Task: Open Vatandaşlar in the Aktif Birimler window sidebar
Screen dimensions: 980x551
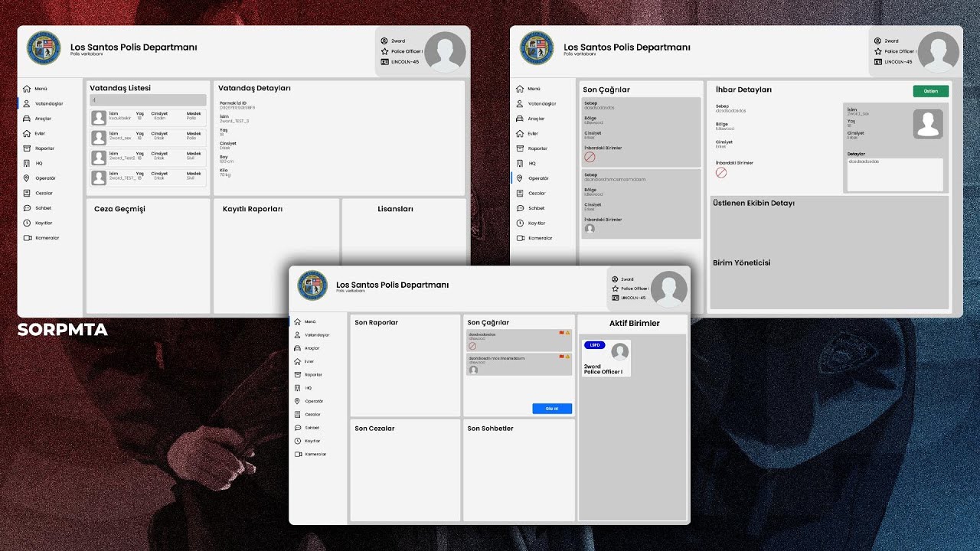Action: tap(312, 335)
